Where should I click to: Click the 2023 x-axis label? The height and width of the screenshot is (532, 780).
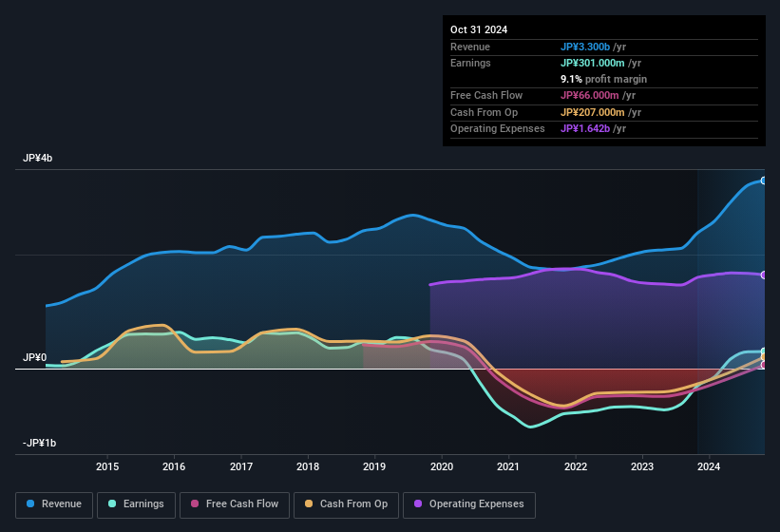(x=641, y=466)
